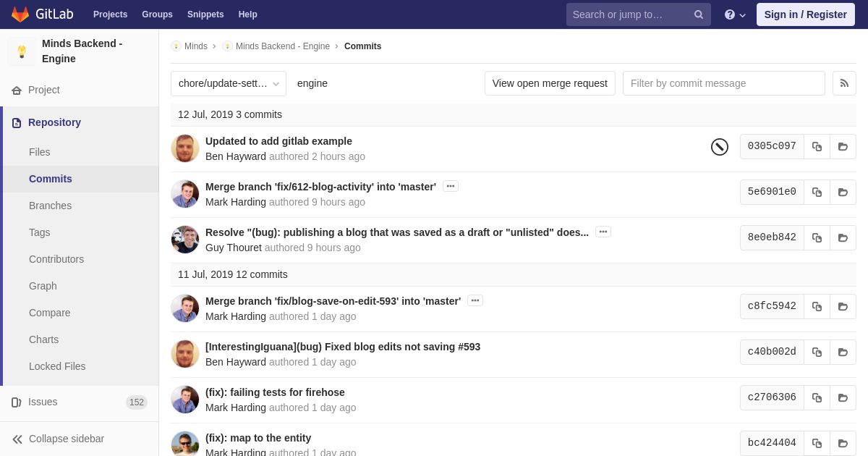Browse files at commit 8e0eb842
The image size is (868, 456).
843,237
